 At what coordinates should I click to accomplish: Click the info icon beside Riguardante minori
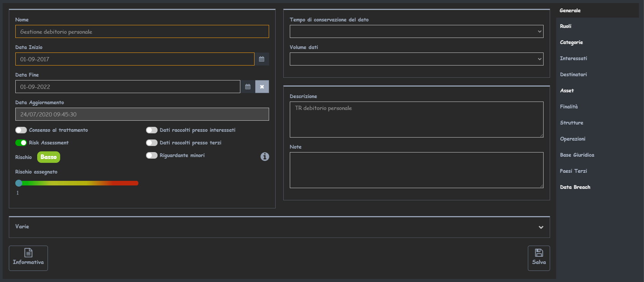tap(265, 156)
